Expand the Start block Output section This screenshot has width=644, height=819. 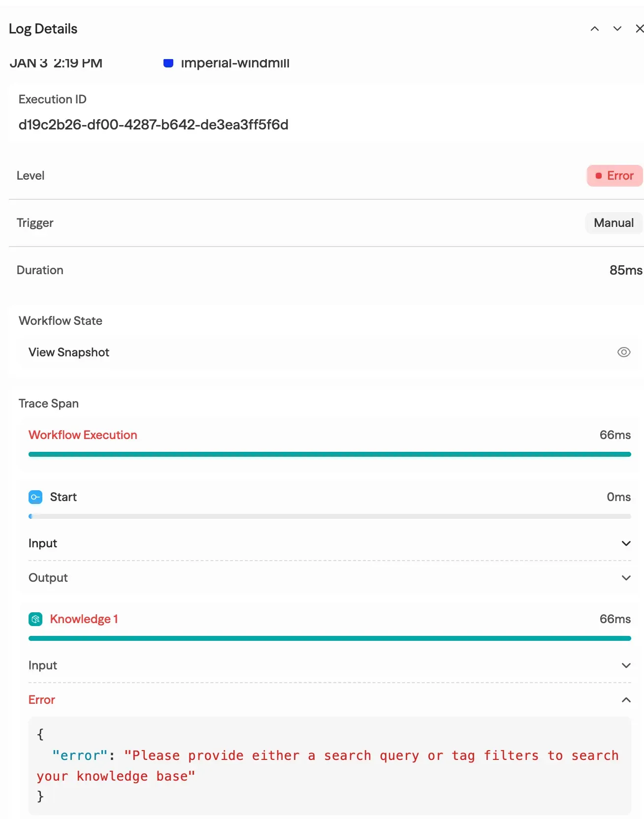[626, 578]
